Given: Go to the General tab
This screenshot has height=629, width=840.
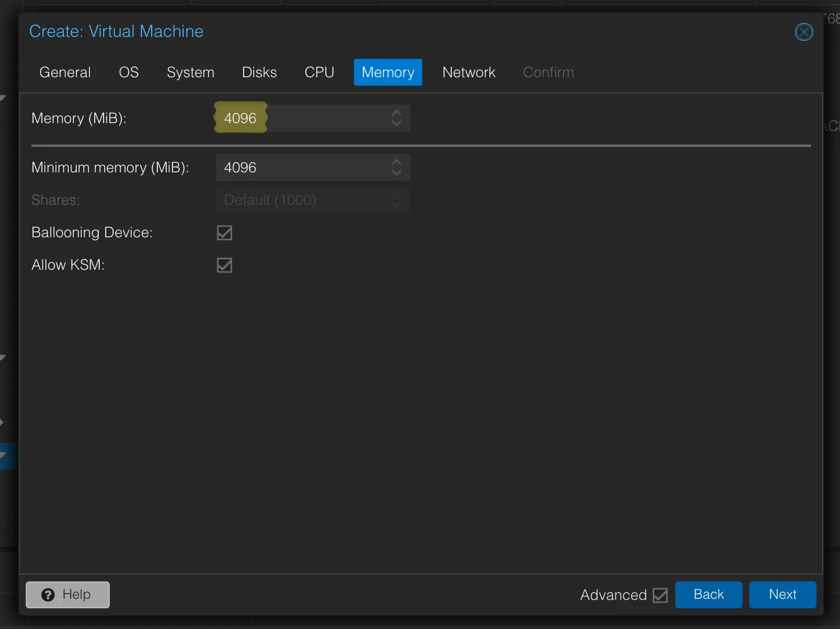Looking at the screenshot, I should tap(65, 72).
